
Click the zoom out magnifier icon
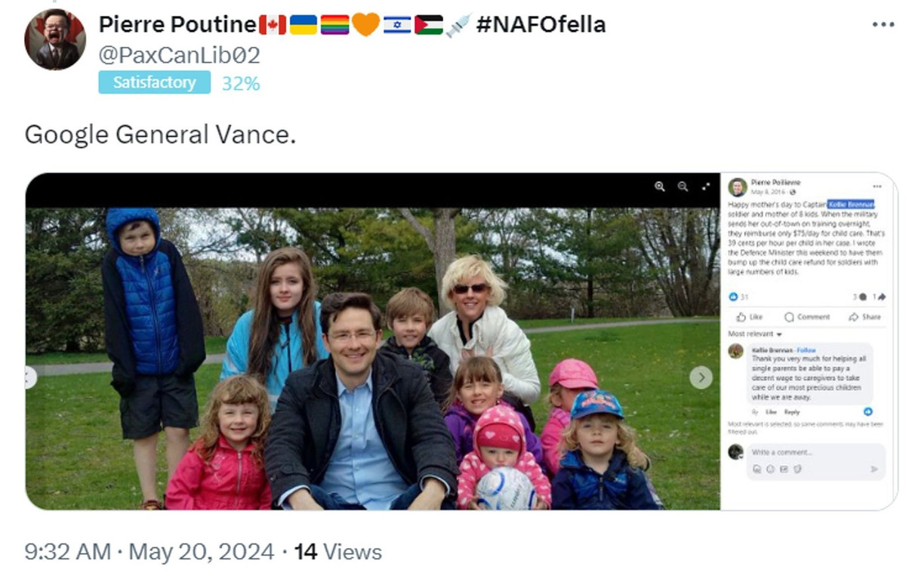[x=683, y=186]
